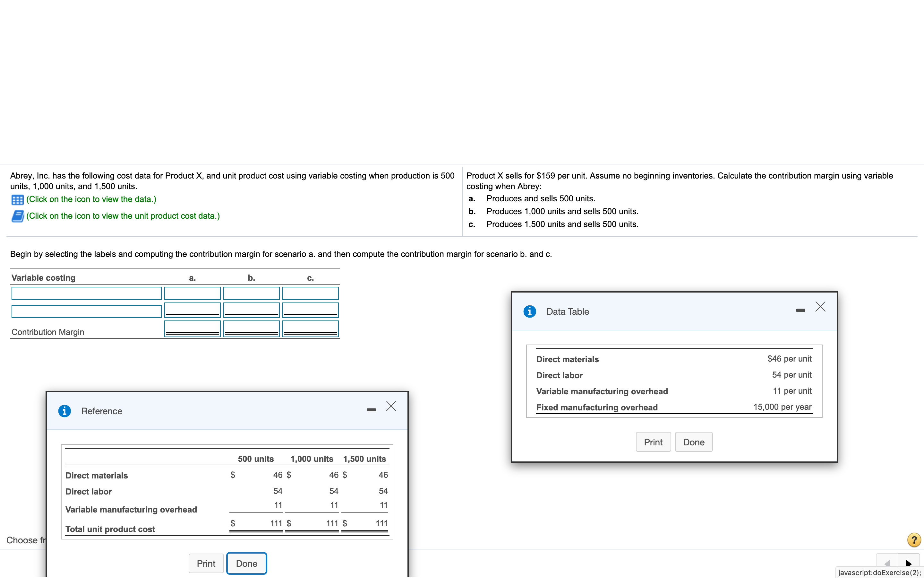Image resolution: width=924 pixels, height=578 pixels.
Task: Select first row input for scenario c
Action: click(311, 293)
